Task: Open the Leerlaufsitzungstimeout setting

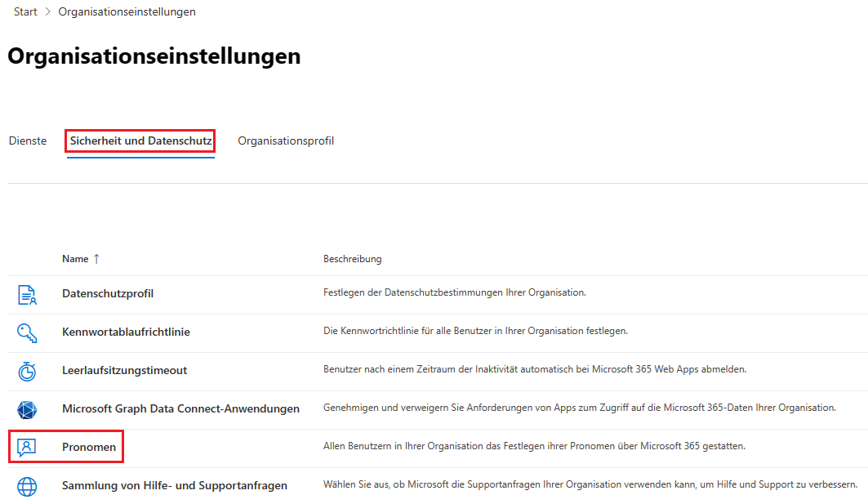Action: coord(124,371)
